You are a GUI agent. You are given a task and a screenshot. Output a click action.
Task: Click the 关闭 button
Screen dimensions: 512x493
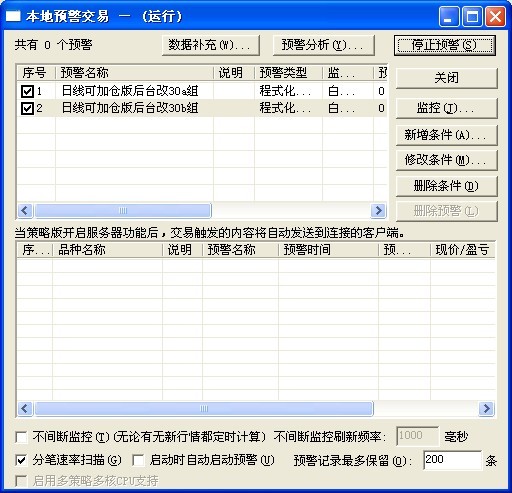446,78
